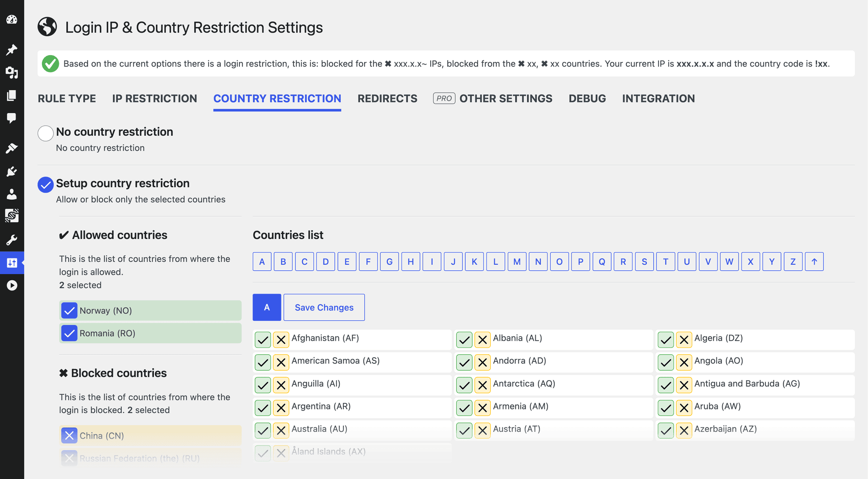
Task: Open the Appearance brush icon in sidebar
Action: click(x=12, y=148)
